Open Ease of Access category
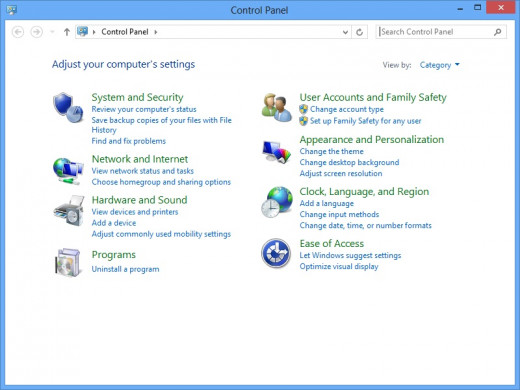This screenshot has width=520, height=390. [x=331, y=244]
